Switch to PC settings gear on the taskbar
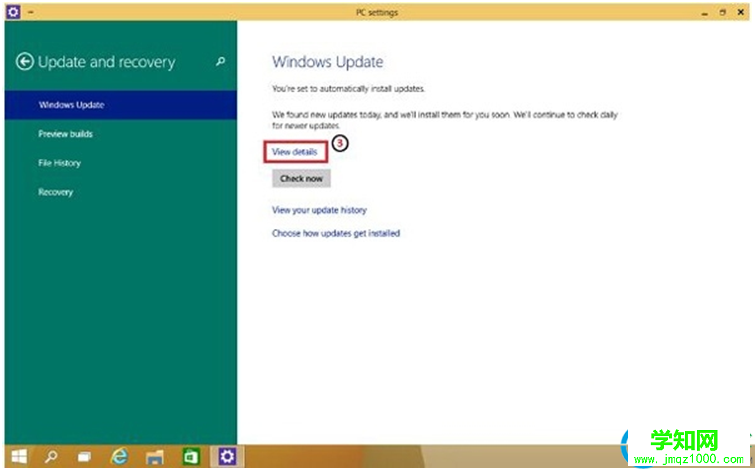The image size is (755, 471). 227,456
